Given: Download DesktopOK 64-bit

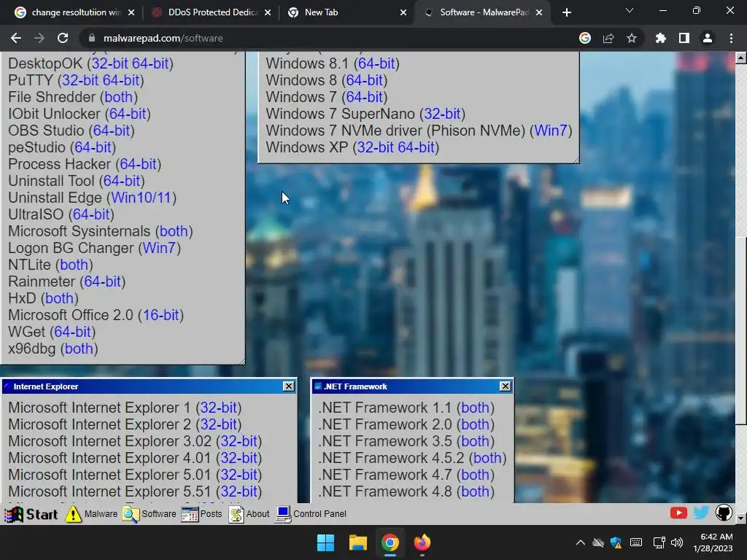Looking at the screenshot, I should (x=150, y=63).
